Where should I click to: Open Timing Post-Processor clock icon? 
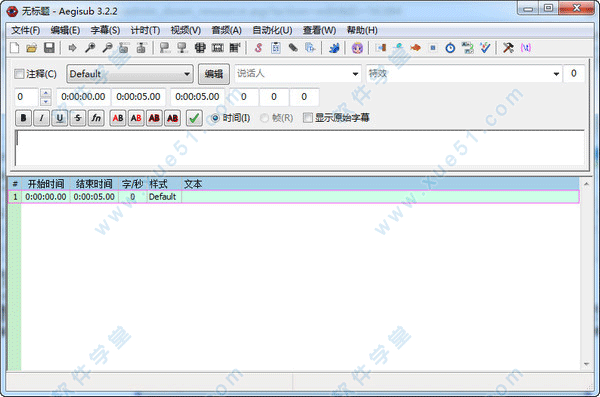450,48
